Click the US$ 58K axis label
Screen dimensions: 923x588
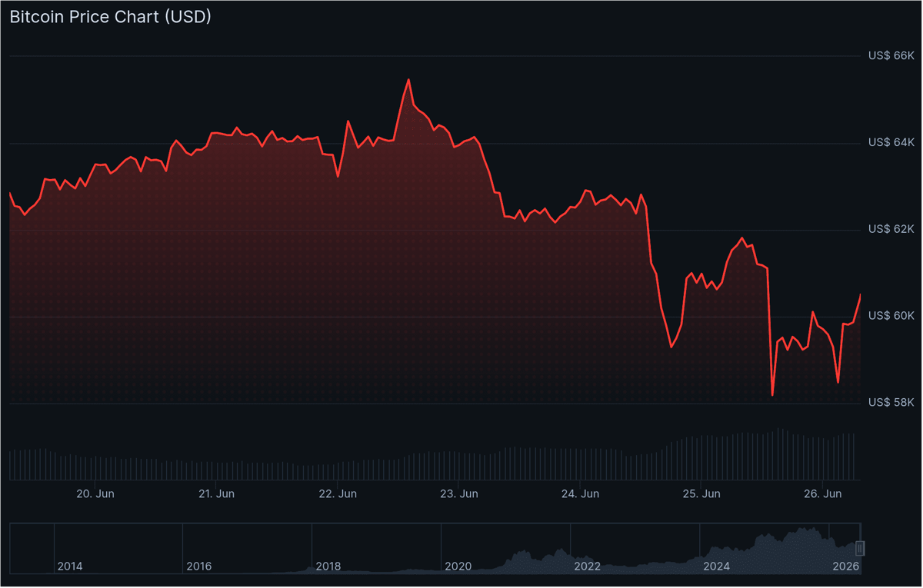click(x=891, y=403)
